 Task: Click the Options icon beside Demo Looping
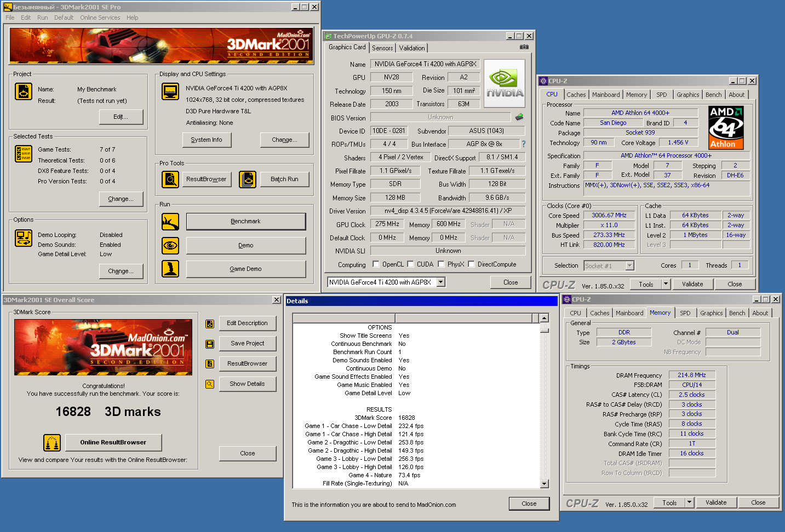pyautogui.click(x=24, y=238)
